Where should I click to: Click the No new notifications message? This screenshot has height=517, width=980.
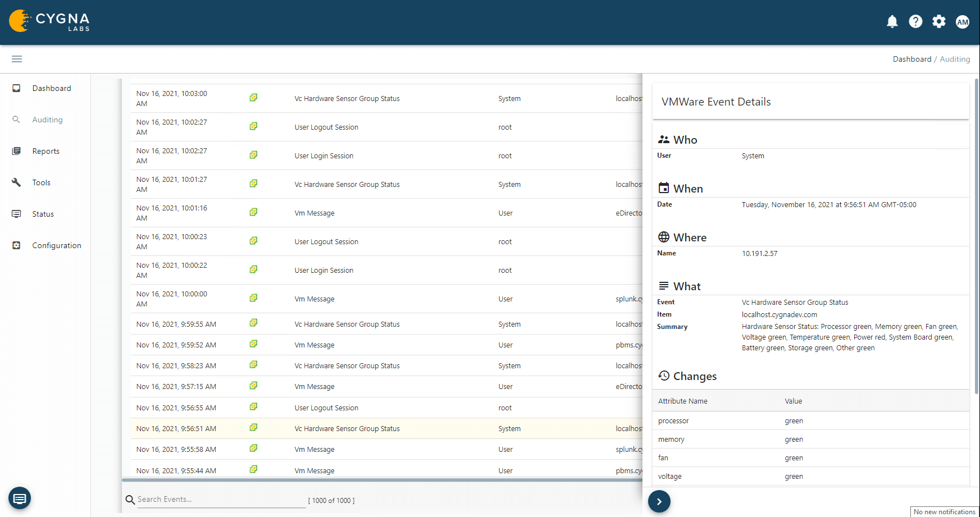click(944, 511)
